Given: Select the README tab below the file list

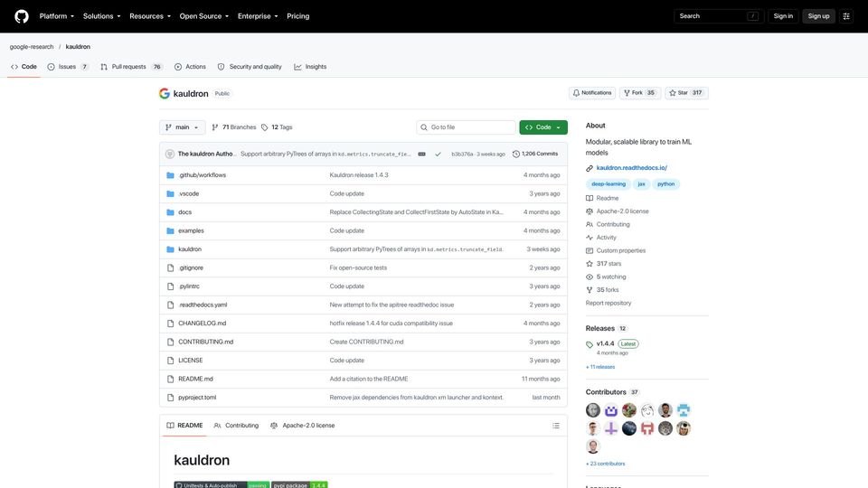Looking at the screenshot, I should point(184,426).
